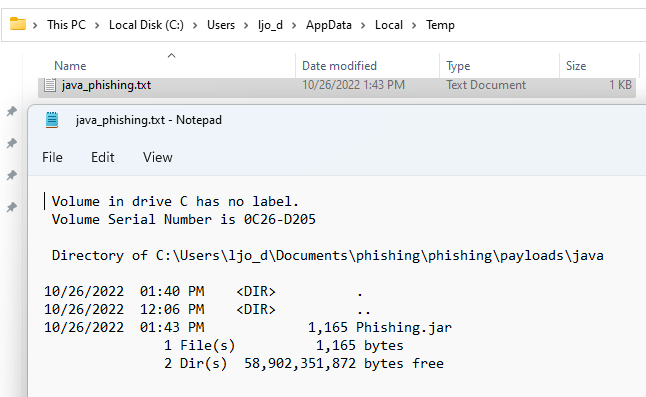646x397 pixels.
Task: Expand the chevron after This PC
Action: click(x=97, y=26)
